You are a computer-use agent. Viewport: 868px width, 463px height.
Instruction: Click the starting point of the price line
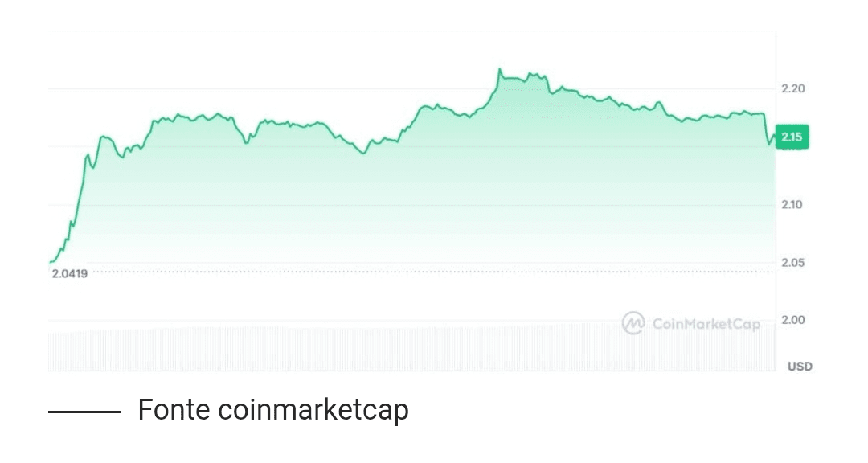pyautogui.click(x=50, y=262)
